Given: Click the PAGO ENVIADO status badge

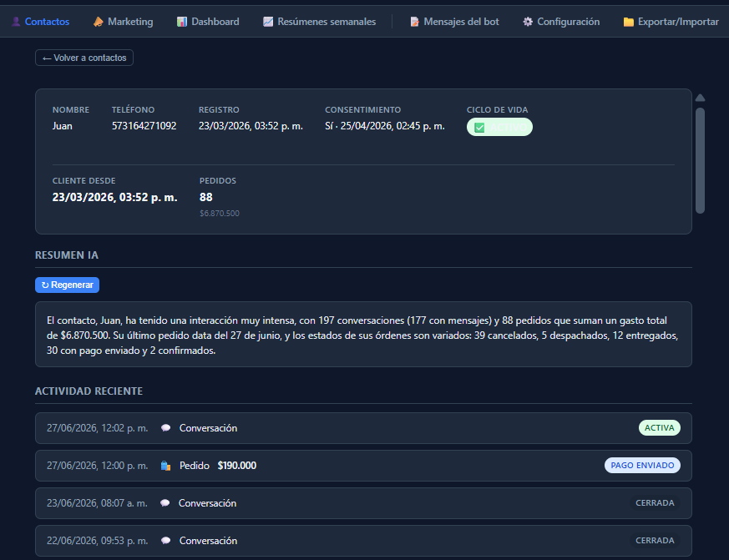Looking at the screenshot, I should (x=642, y=465).
